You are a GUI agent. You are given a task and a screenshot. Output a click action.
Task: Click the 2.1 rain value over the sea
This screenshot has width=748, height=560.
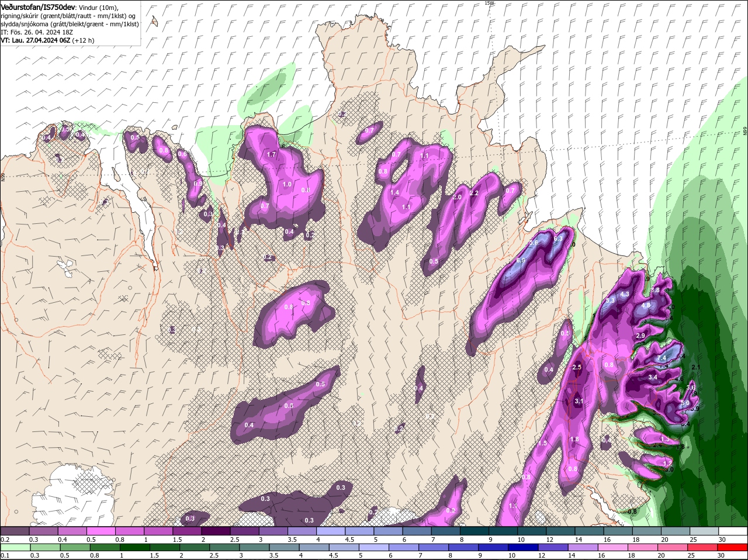point(695,367)
